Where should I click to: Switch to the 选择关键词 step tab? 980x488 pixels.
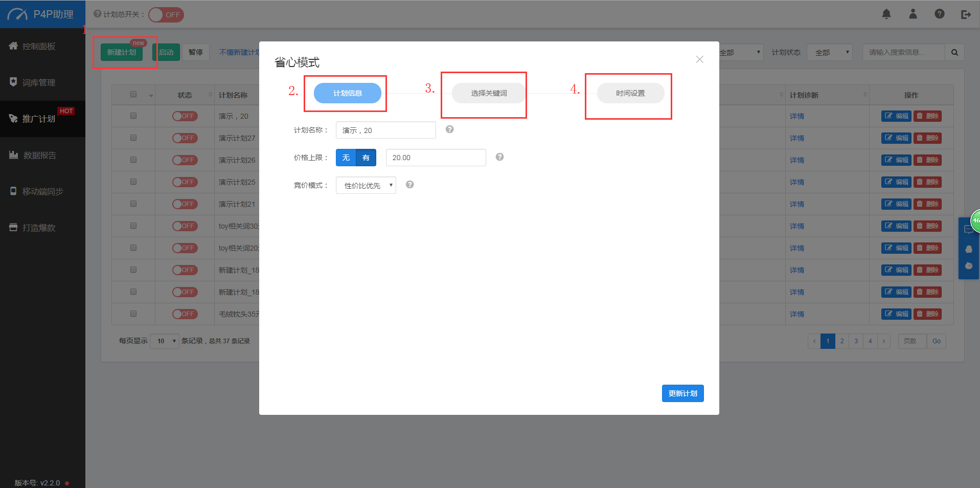(x=489, y=93)
